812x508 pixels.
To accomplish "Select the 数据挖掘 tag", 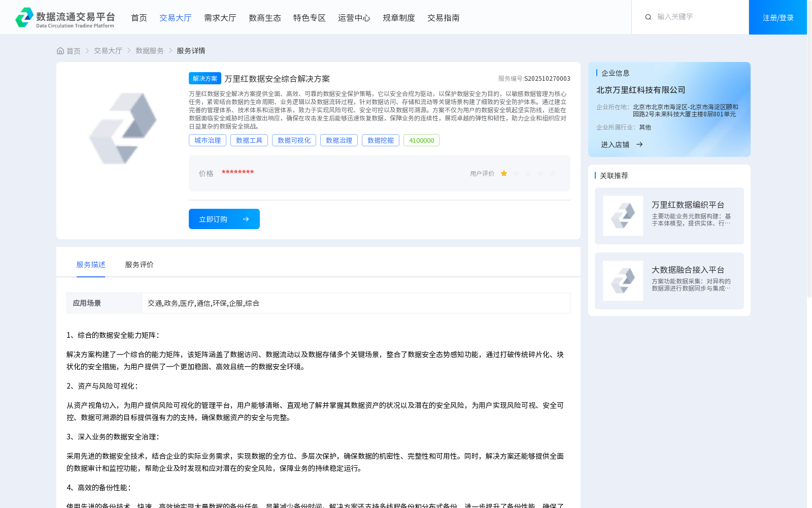I will pyautogui.click(x=381, y=140).
